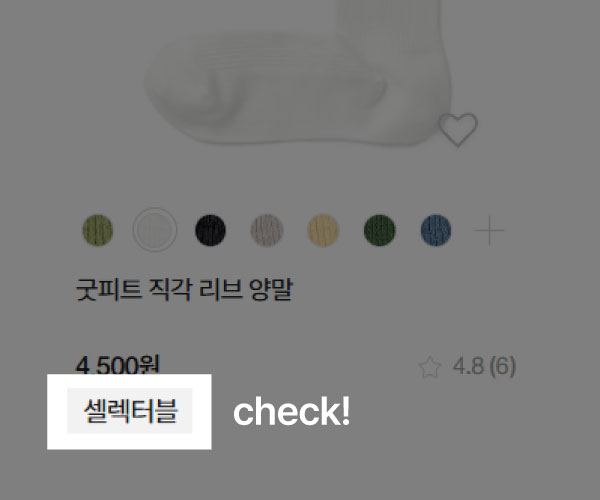Image resolution: width=600 pixels, height=500 pixels.
Task: Expand more colors with the plus icon
Action: 489,230
